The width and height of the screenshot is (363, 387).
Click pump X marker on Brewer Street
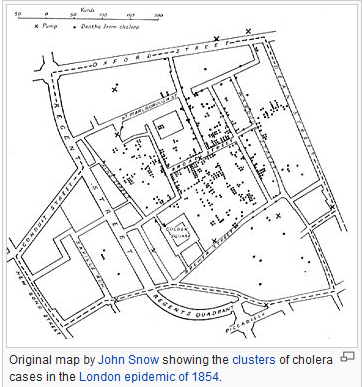pos(214,240)
